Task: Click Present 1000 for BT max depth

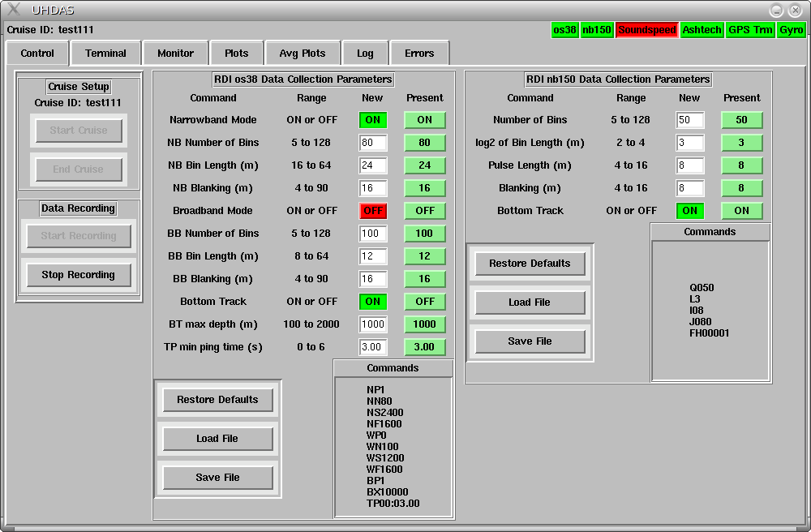Action: 425,324
